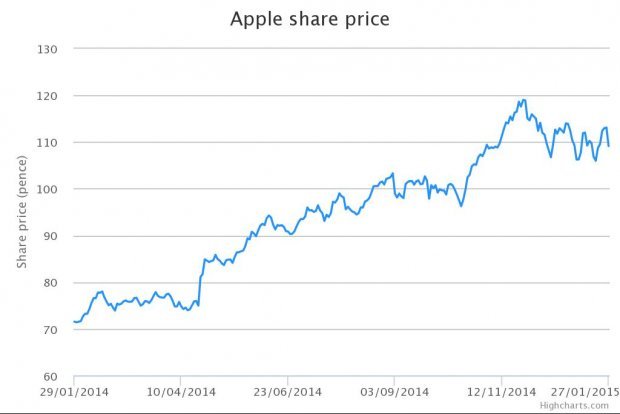
Task: Click the 80 y-axis value label
Action: [x=52, y=284]
